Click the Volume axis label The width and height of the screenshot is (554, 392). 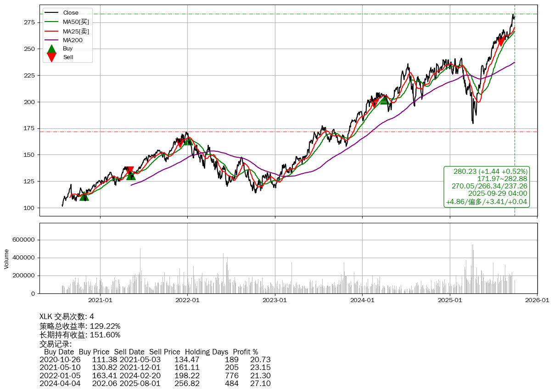point(6,259)
